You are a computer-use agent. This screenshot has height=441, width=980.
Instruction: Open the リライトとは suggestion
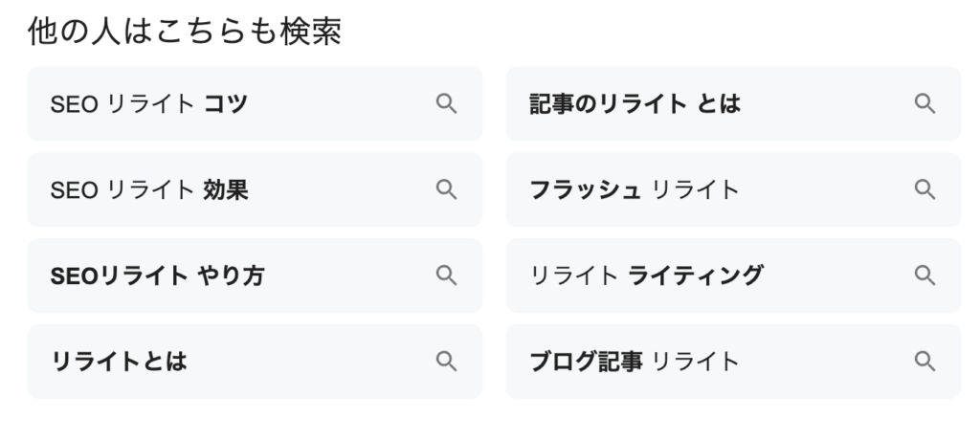point(119,362)
